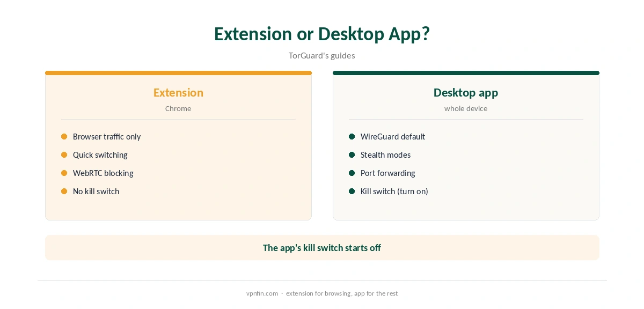Select the 'Desktop app' card title
644x309 pixels.
point(466,92)
